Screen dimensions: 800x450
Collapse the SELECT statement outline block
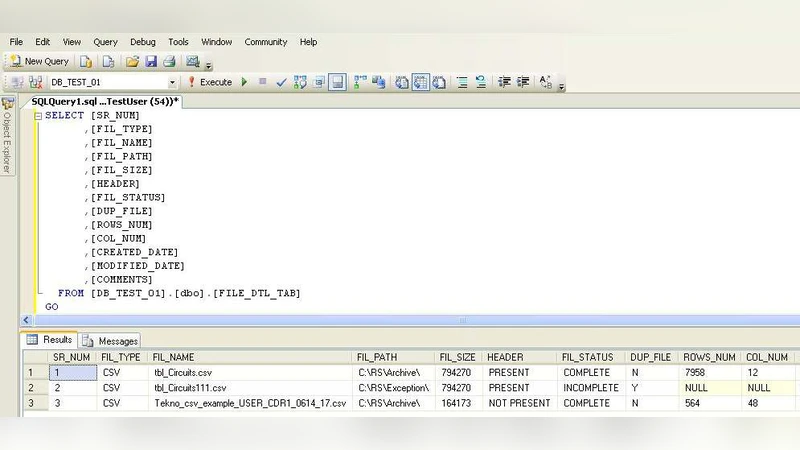tap(38, 116)
